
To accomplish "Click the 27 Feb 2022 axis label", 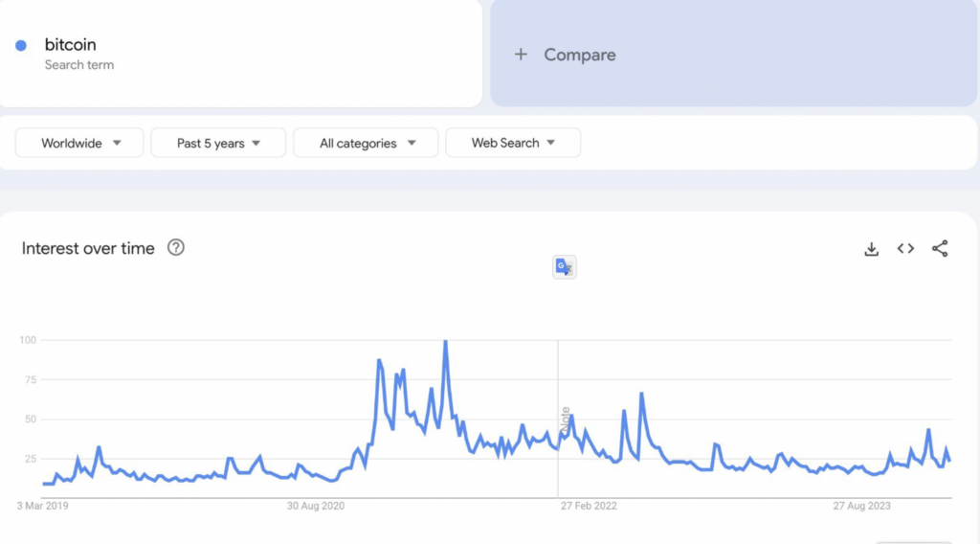I will [x=589, y=506].
